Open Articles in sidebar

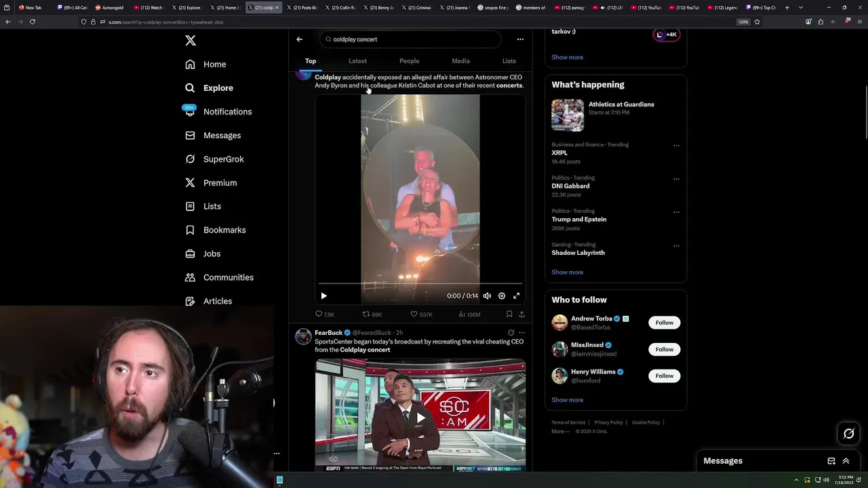tap(208, 301)
